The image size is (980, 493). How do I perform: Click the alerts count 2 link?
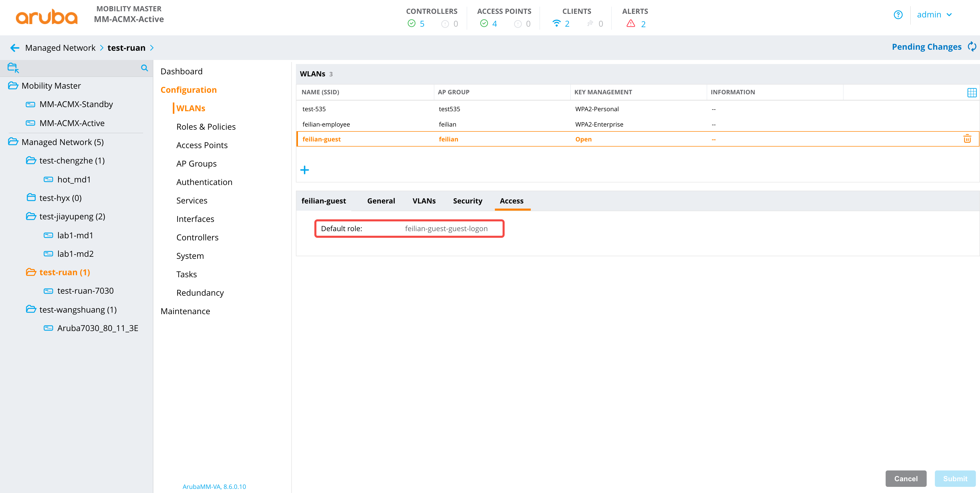point(643,24)
